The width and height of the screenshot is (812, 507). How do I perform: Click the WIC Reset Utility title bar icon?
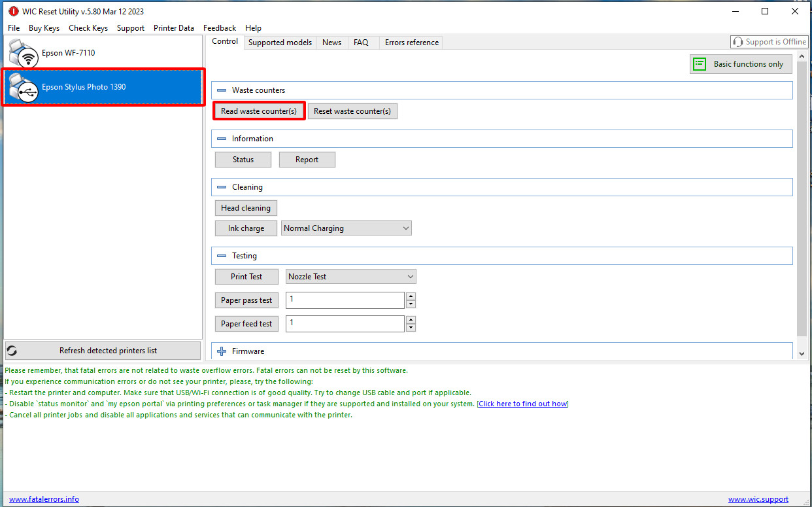point(13,11)
